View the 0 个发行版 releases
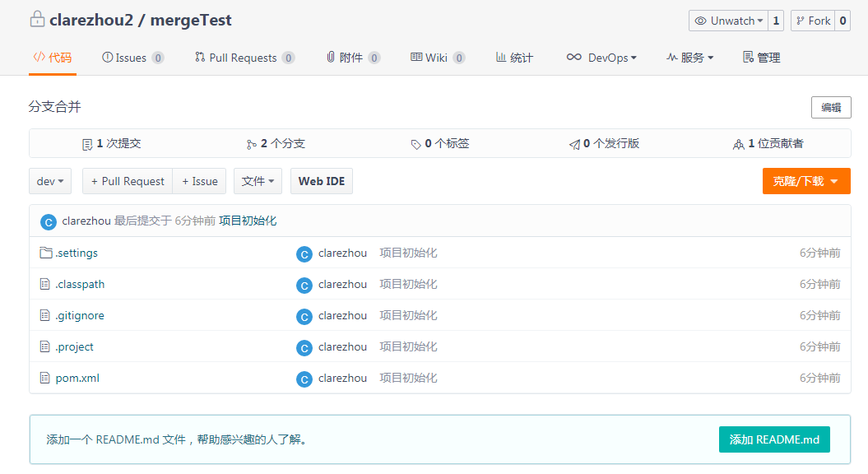868x474 pixels. 604,144
